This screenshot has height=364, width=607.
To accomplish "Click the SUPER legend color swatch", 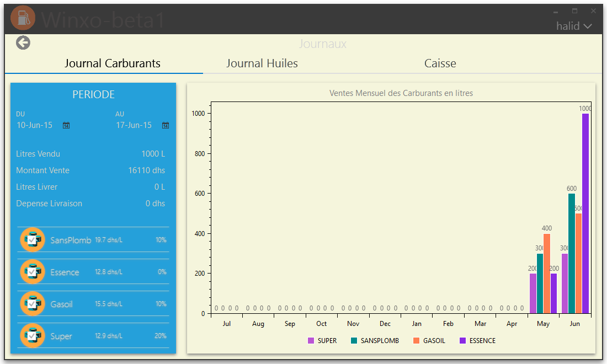I will pyautogui.click(x=311, y=341).
